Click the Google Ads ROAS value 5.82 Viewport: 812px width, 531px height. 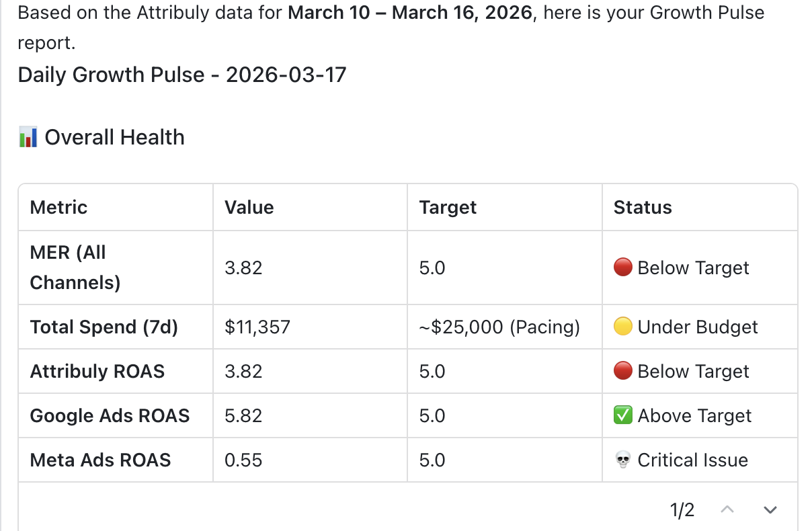coord(244,416)
